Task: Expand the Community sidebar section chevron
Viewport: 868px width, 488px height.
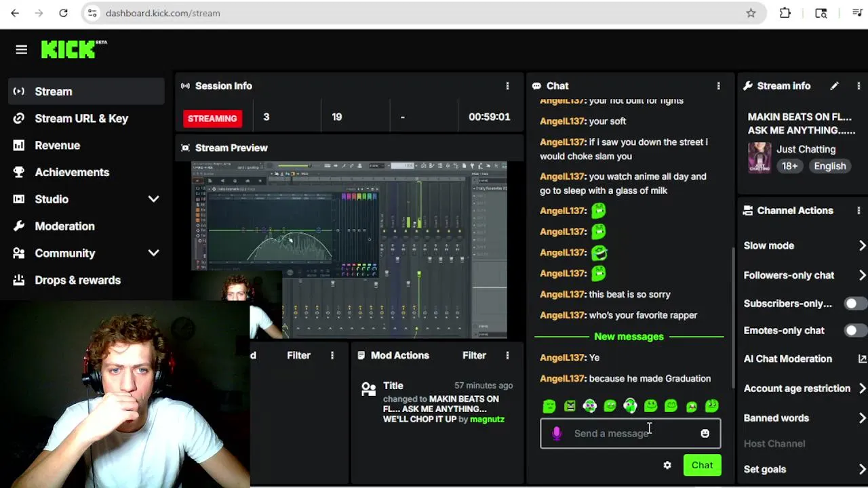Action: click(154, 253)
